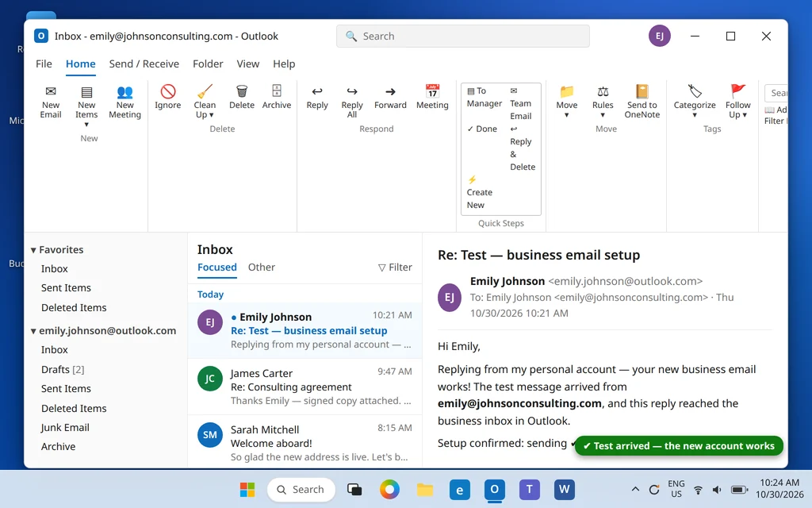This screenshot has width=812, height=508.
Task: Open the Junk Email folder
Action: [65, 427]
